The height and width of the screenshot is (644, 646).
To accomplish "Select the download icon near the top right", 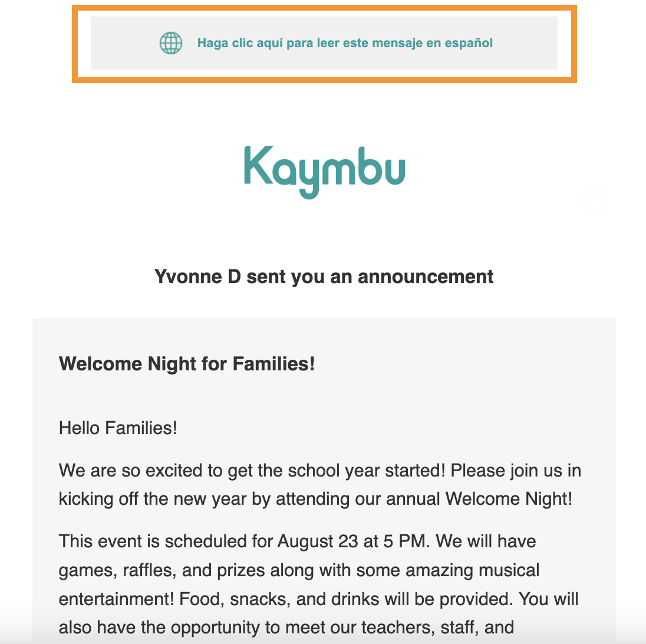I will 595,199.
